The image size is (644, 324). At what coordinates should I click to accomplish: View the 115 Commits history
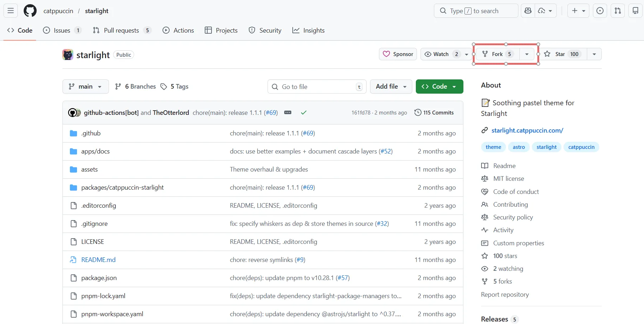click(434, 112)
